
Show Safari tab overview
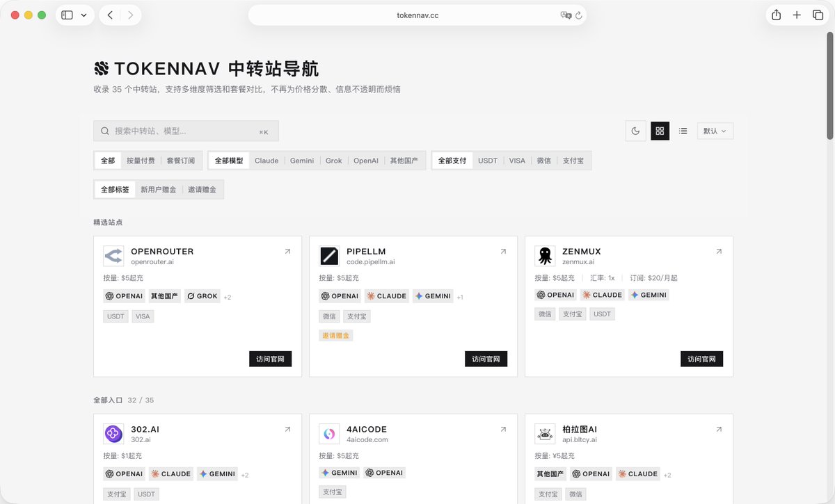click(x=818, y=15)
